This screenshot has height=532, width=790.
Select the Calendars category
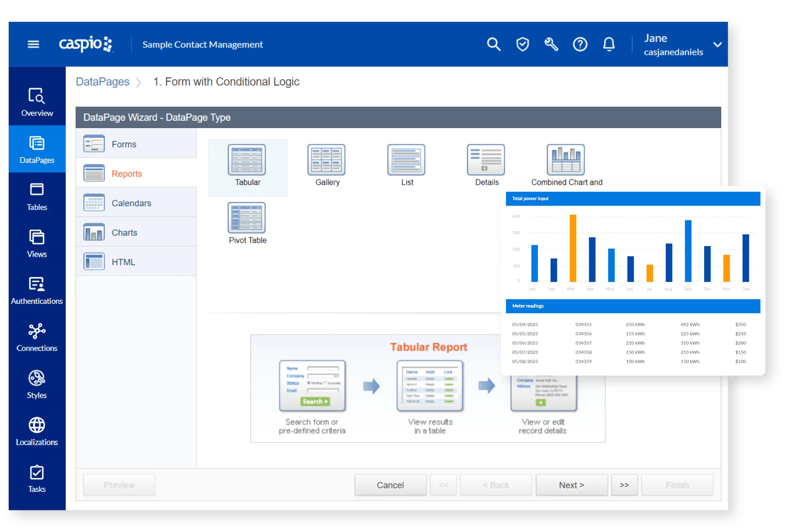[x=136, y=203]
